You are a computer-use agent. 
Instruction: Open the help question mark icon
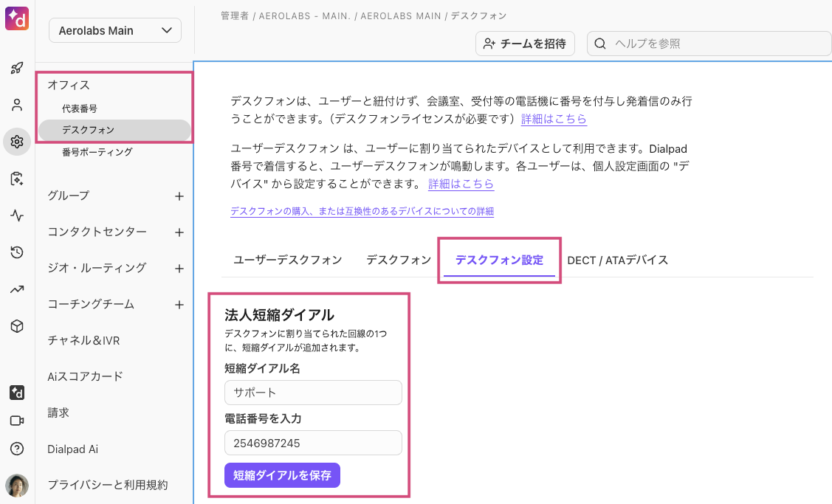(x=17, y=449)
